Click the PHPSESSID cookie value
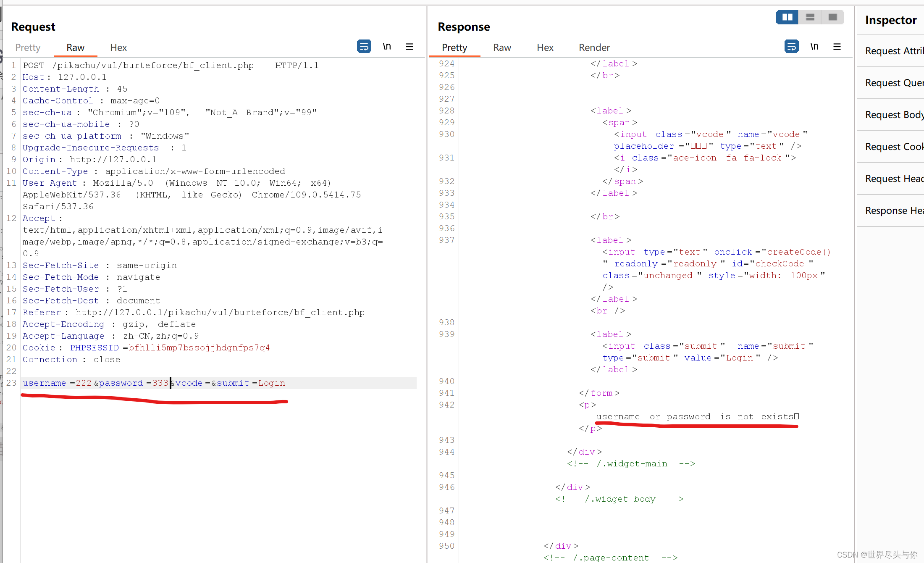The width and height of the screenshot is (924, 563). click(199, 347)
